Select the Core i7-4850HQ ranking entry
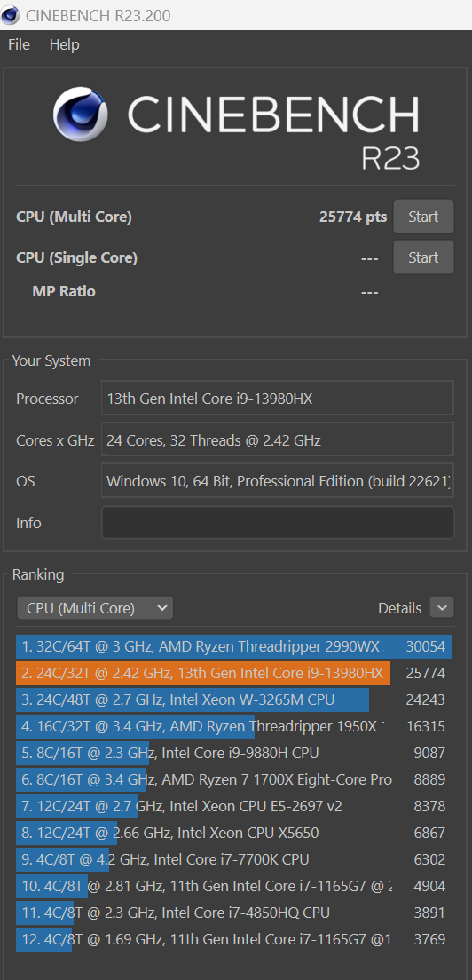 235,913
